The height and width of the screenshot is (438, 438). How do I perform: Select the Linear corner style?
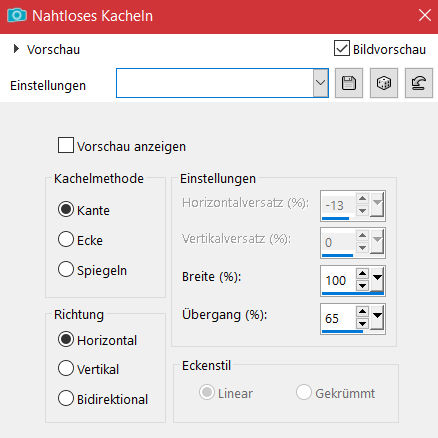coord(207,392)
